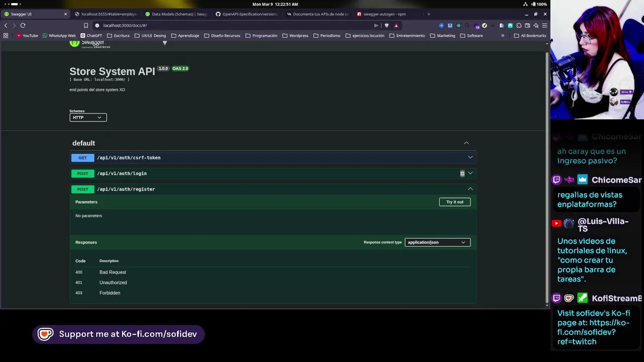The image size is (644, 362).
Task: Open the browser Extensions puzzle icon
Action: click(519, 25)
